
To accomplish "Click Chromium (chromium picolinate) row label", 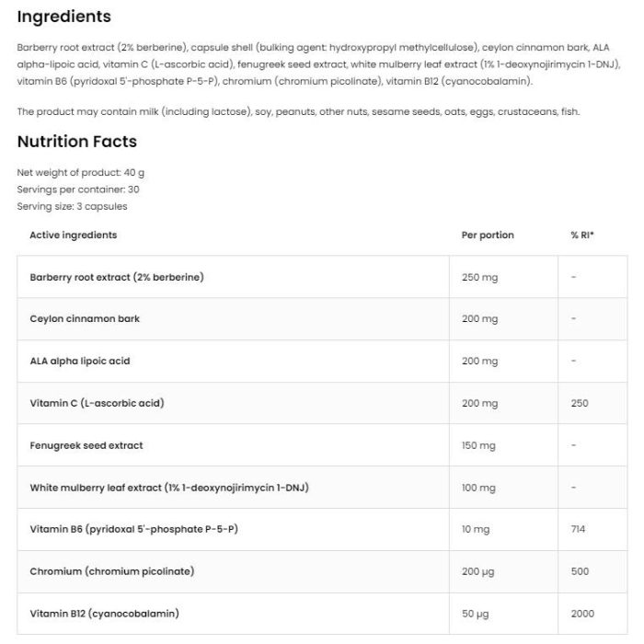I will pos(111,571).
